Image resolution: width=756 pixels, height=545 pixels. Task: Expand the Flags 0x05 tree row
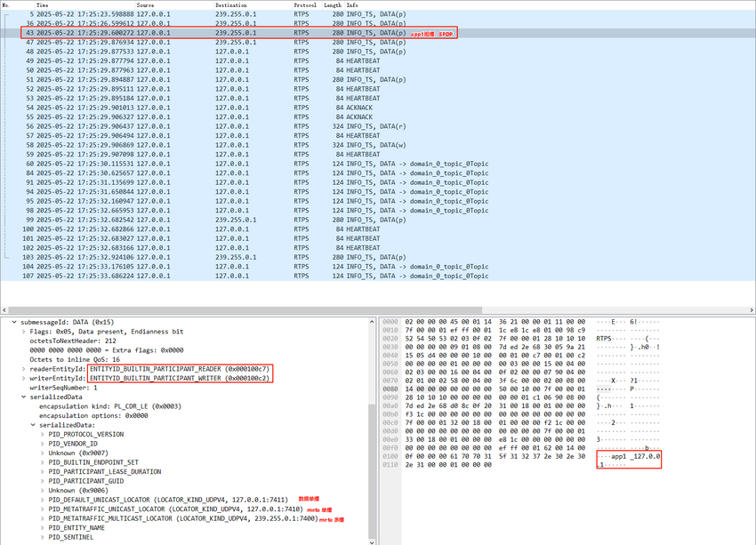coord(24,332)
